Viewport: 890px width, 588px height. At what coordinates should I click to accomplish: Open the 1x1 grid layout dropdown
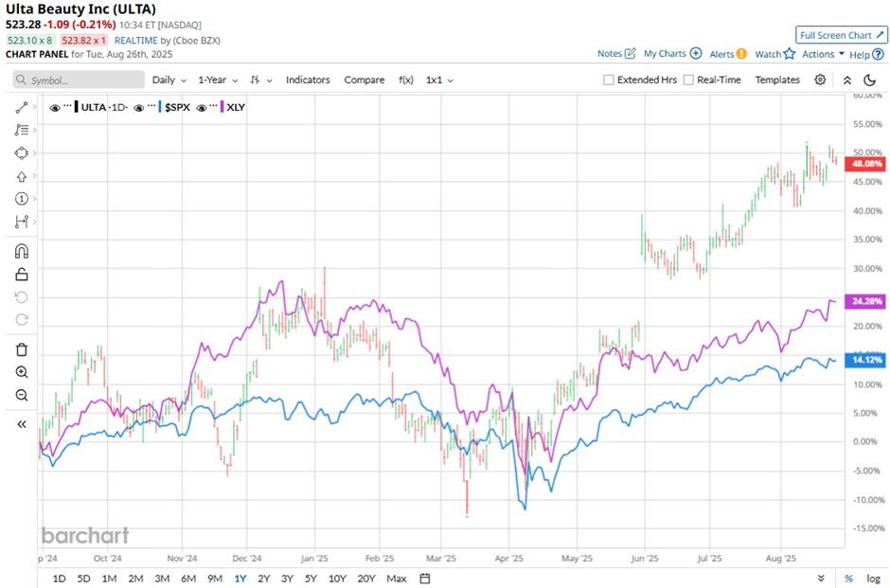click(440, 80)
